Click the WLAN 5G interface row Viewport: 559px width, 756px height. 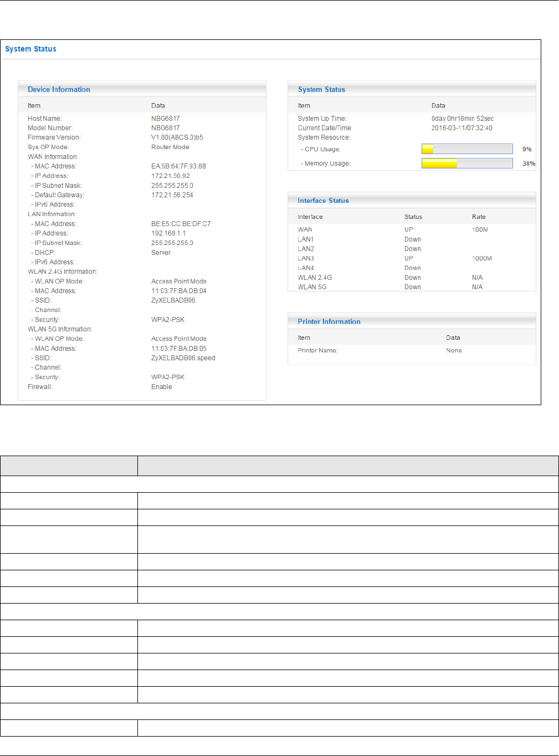tap(412, 287)
